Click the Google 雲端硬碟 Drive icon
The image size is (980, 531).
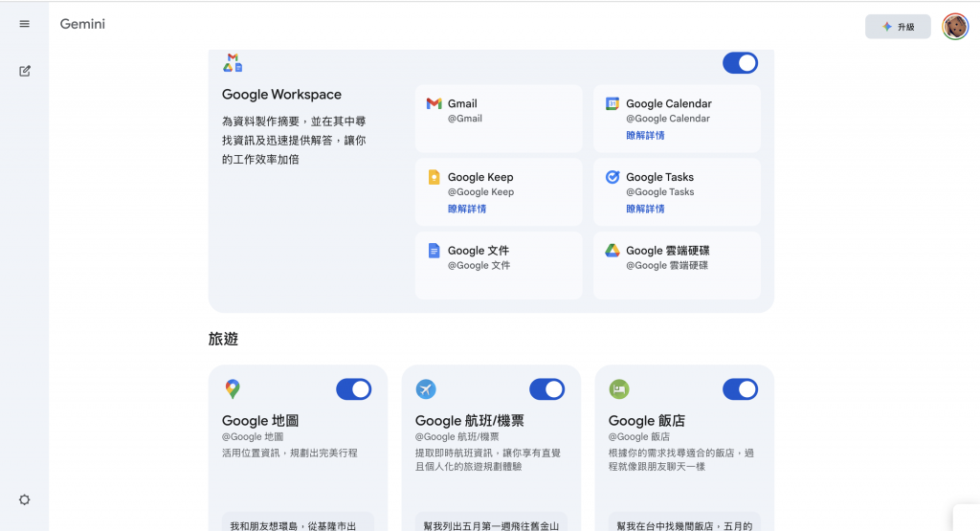(612, 251)
